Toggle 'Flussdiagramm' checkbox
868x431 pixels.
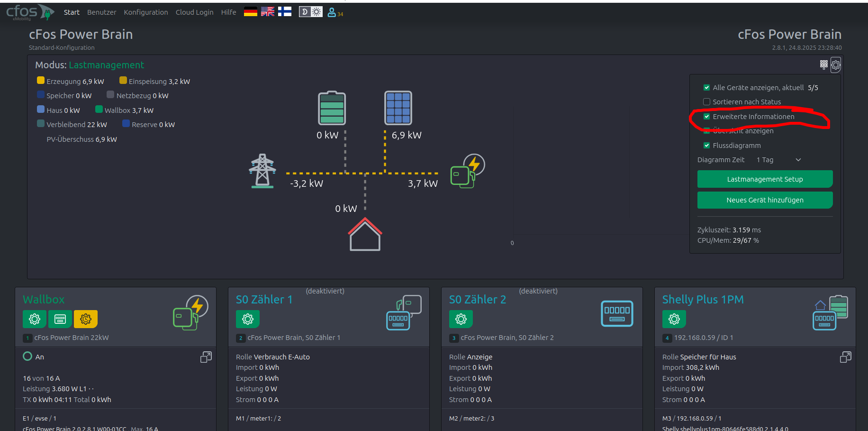coord(706,146)
